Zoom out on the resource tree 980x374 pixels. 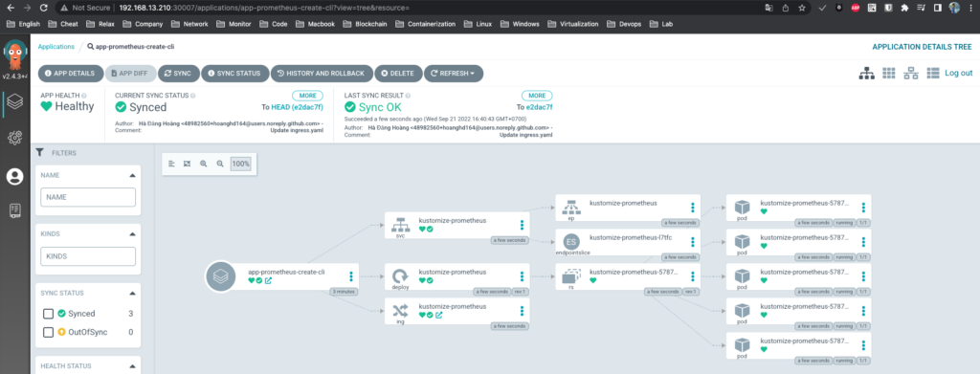coord(219,164)
